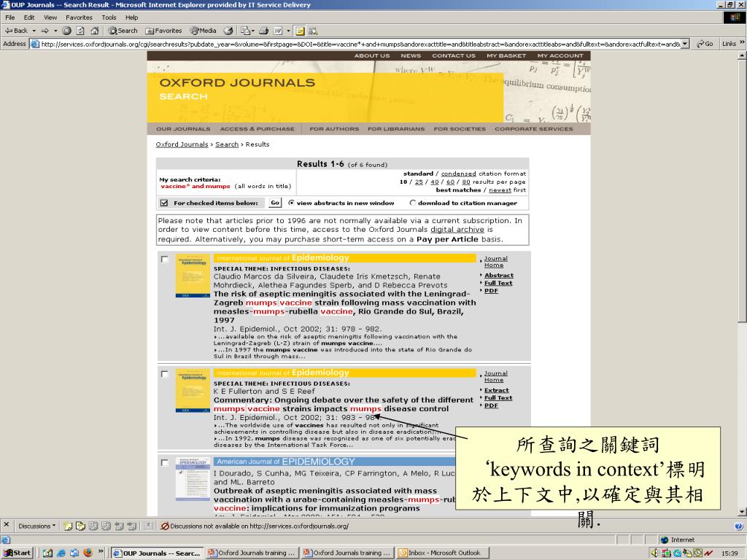The image size is (747, 560).
Task: Expand the Links toolbar chevron
Action: (741, 43)
